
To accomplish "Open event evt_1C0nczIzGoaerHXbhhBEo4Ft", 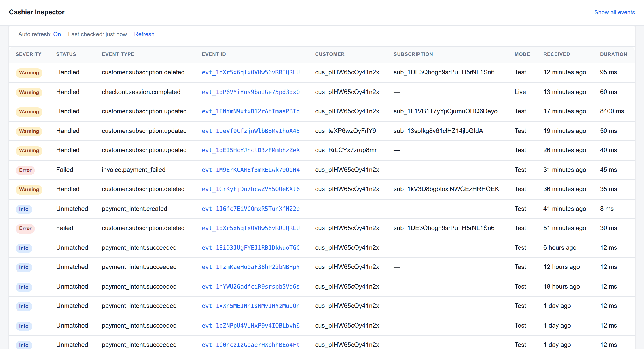I will [x=250, y=345].
